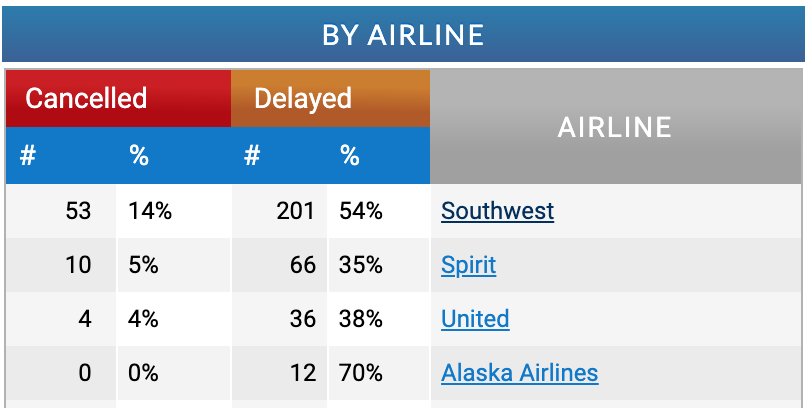Viewport: 806px width, 408px height.
Task: Click Southwest's 14% cancelled cell
Action: (x=150, y=211)
